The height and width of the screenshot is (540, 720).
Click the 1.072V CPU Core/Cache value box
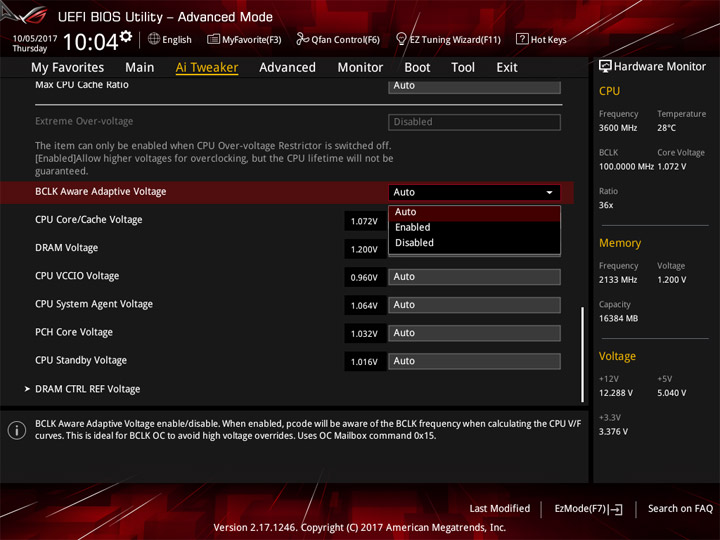(365, 221)
